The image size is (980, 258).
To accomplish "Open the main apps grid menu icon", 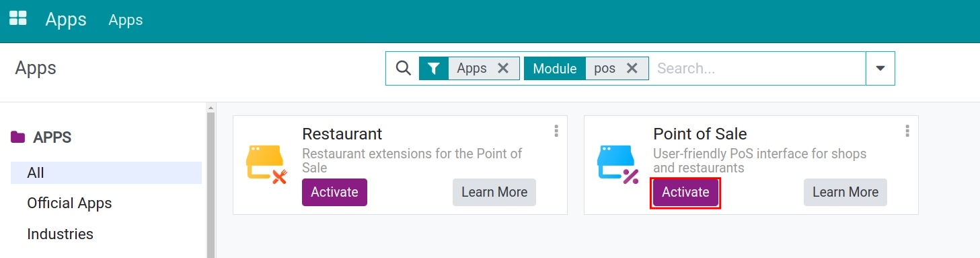I will point(17,19).
